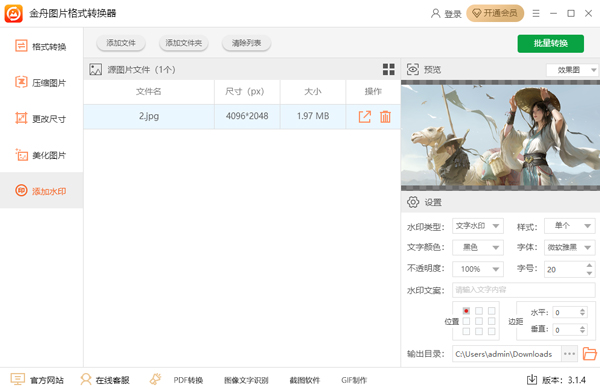
Task: Select top-left watermark position radio
Action: 466,311
